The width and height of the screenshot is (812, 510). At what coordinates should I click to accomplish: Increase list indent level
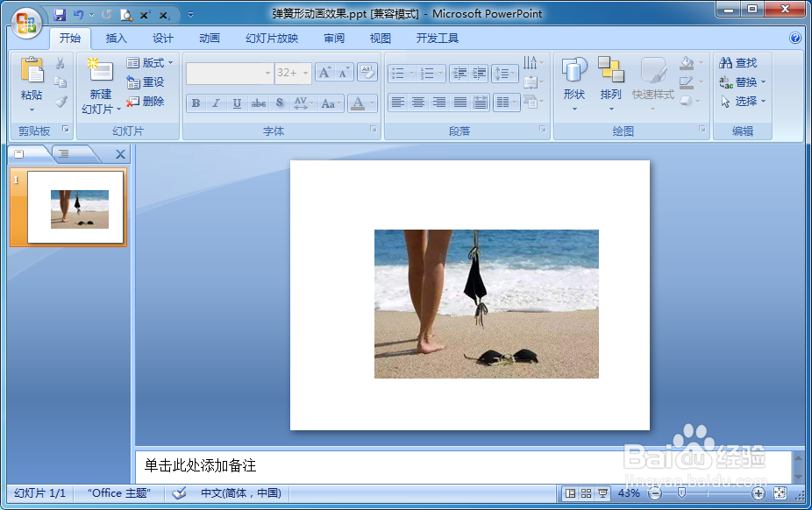point(479,74)
